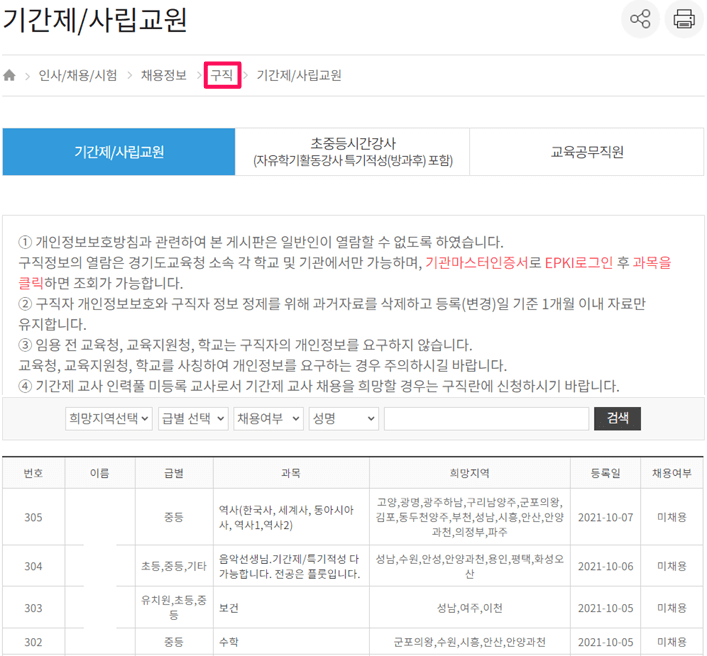
Task: Open the 역사(한국사, 세계사...) subject entry
Action: (x=286, y=518)
